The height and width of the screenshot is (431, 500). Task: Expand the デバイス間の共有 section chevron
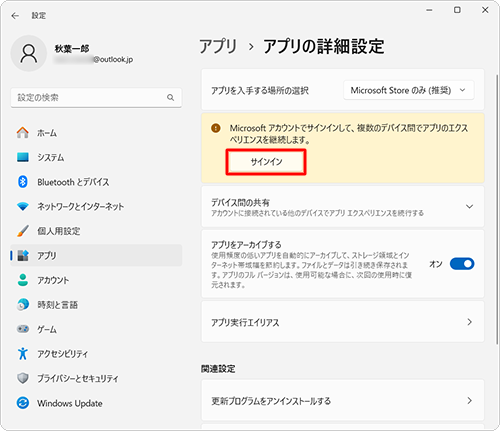[x=469, y=207]
